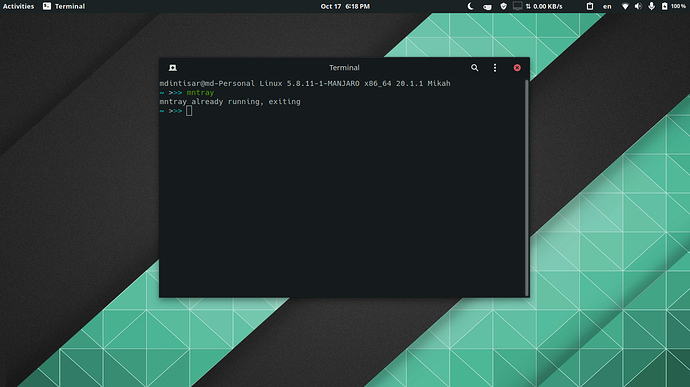
Task: Click the Terminal scrollbar
Action: tap(526, 188)
